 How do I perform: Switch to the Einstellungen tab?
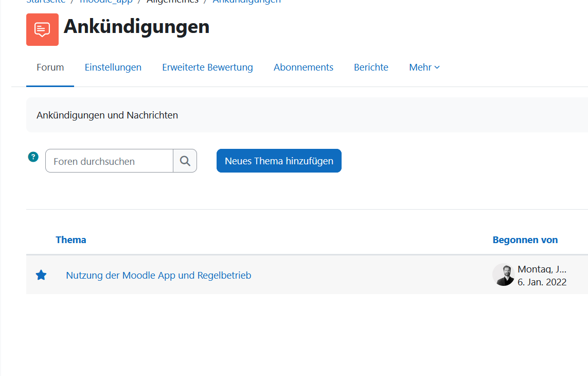(113, 67)
